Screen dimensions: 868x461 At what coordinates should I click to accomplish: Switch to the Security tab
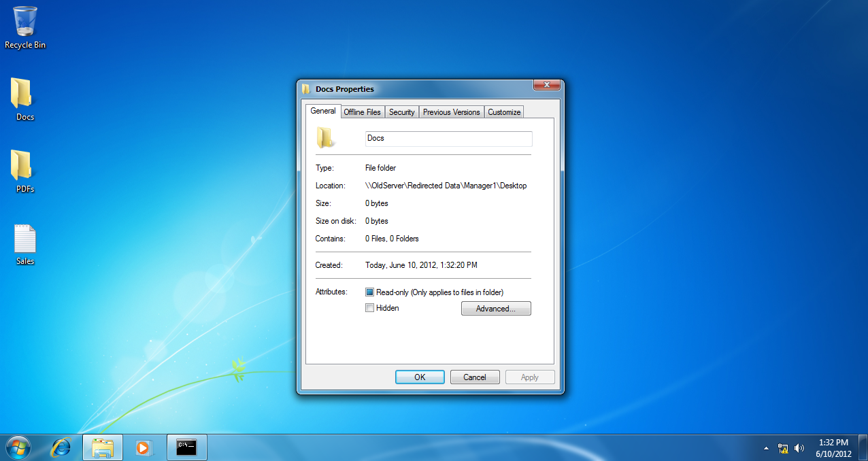(x=401, y=112)
